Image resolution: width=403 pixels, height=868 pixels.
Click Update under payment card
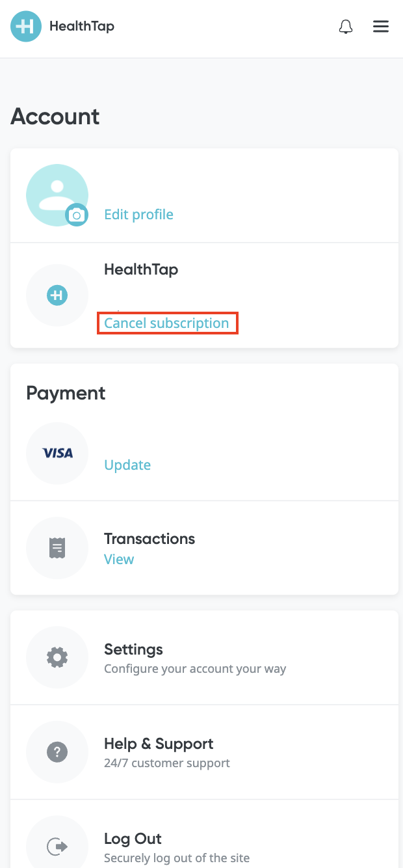127,465
